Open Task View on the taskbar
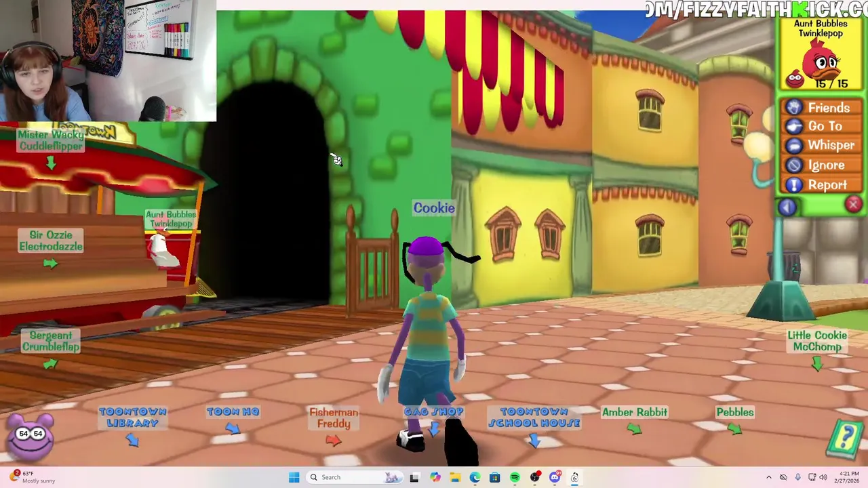 (x=414, y=477)
